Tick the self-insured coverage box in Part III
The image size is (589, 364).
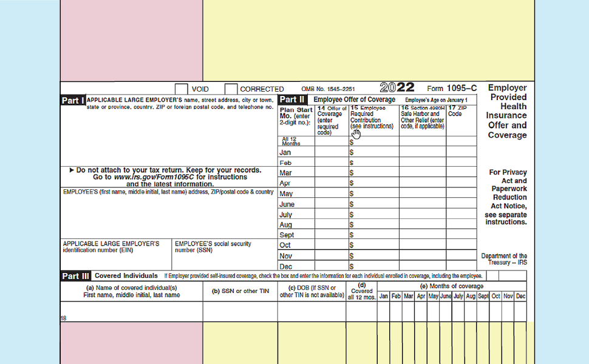(x=492, y=276)
